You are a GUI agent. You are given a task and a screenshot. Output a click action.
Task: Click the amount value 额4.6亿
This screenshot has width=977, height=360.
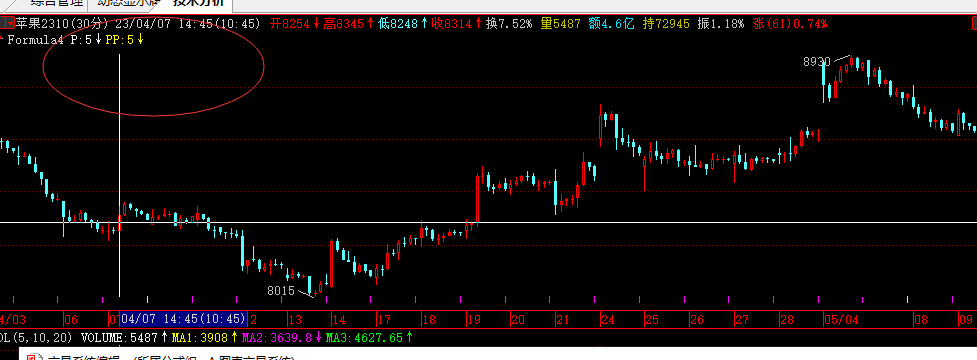pos(611,24)
